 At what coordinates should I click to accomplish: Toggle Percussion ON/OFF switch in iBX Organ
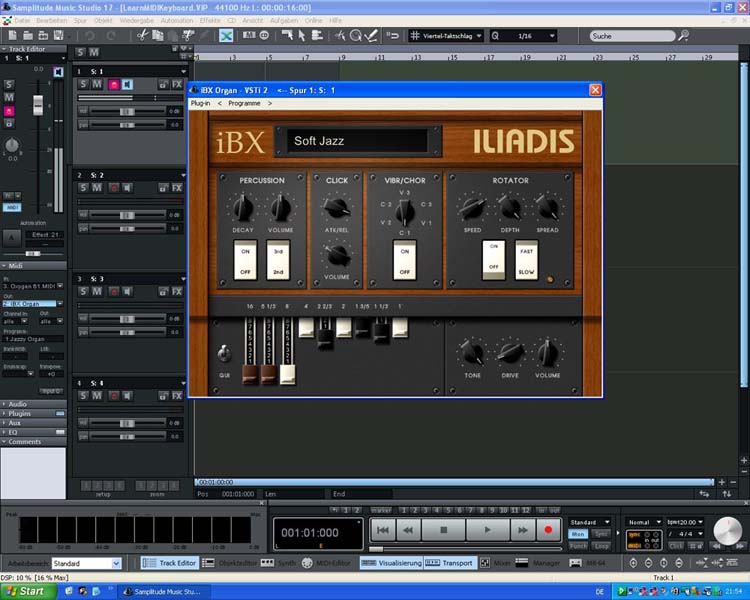(x=245, y=260)
